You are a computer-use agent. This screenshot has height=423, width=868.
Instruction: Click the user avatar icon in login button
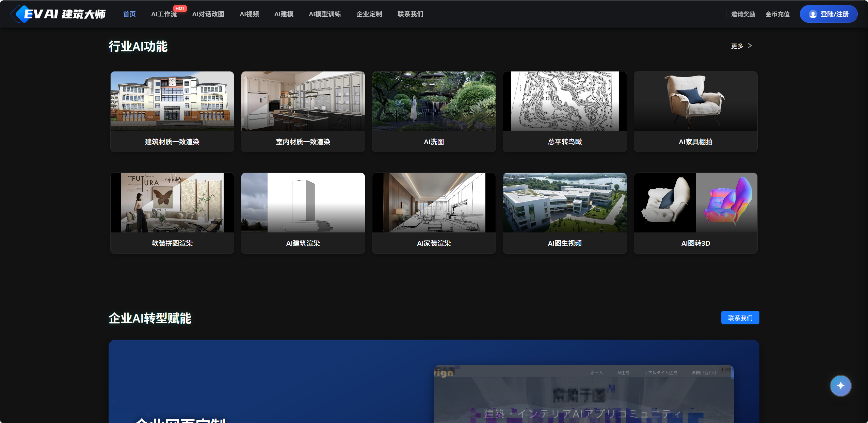click(813, 14)
